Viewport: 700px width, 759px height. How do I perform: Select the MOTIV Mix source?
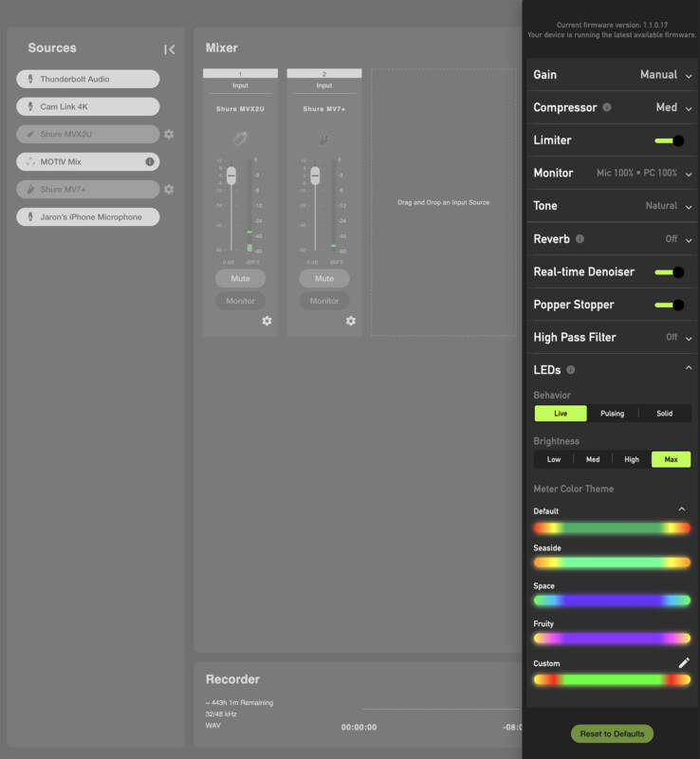87,161
